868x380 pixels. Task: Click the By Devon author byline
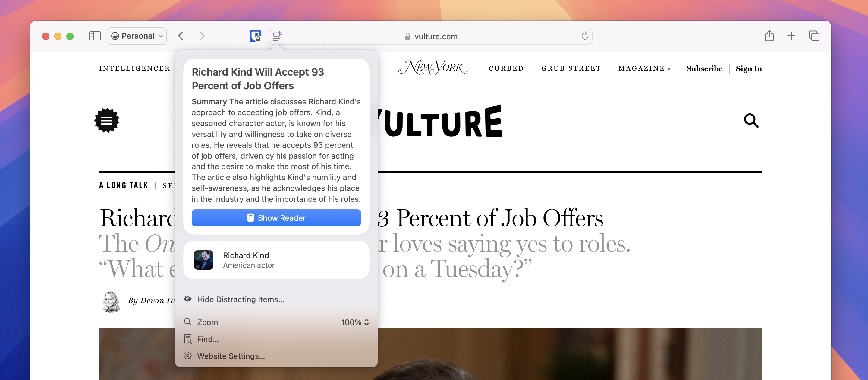click(x=151, y=300)
